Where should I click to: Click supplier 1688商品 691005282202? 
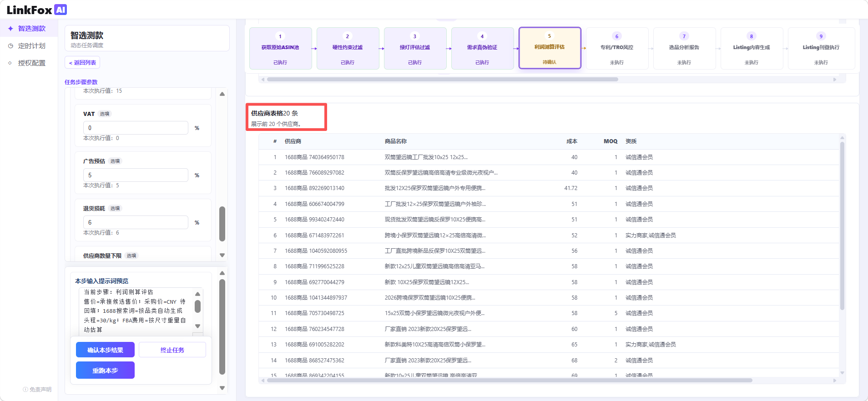click(x=314, y=345)
